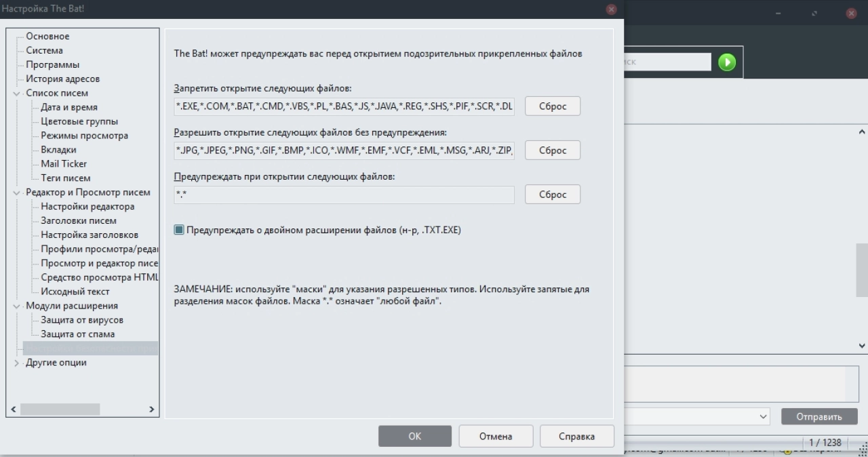Open Mail Ticker settings
The height and width of the screenshot is (457, 868).
[64, 164]
